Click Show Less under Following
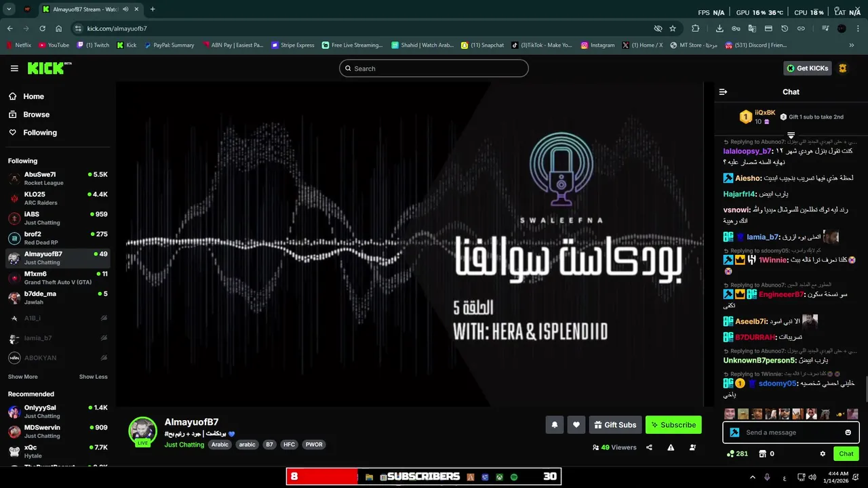The width and height of the screenshot is (868, 488). click(x=93, y=377)
